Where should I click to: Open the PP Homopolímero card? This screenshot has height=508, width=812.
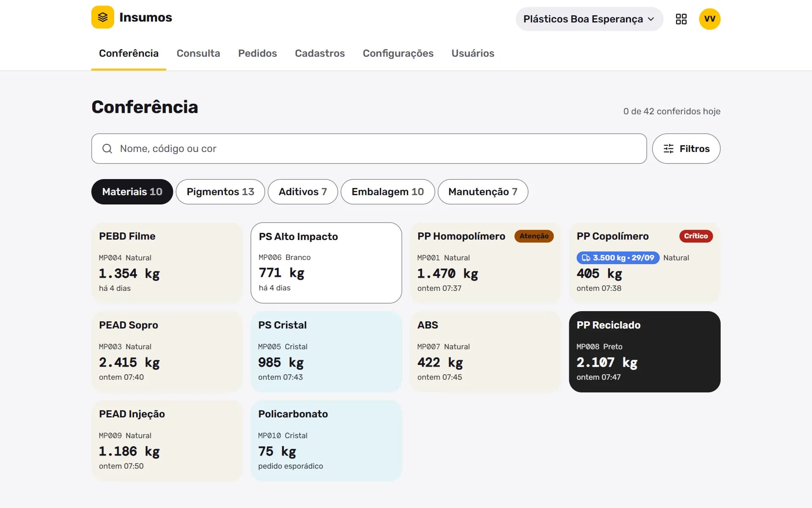click(x=486, y=263)
